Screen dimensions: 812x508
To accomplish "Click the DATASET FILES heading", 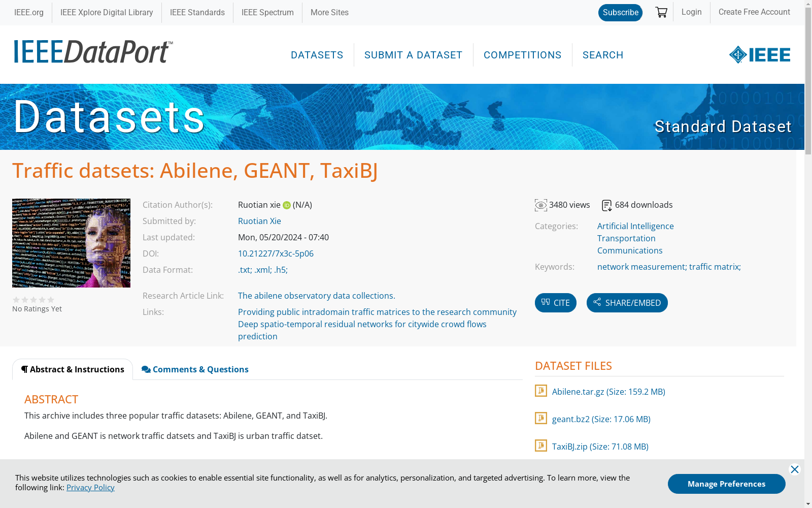I will point(573,366).
